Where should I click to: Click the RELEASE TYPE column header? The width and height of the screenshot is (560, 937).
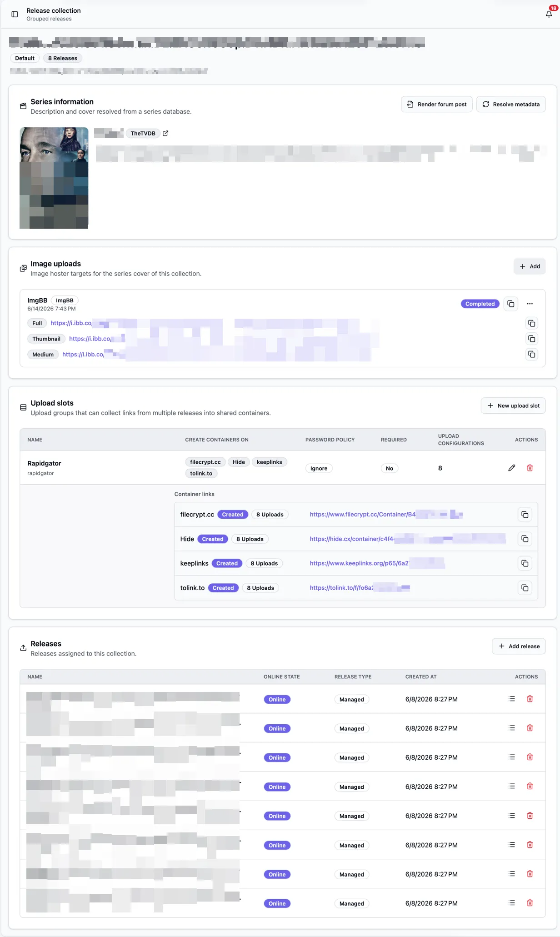353,676
